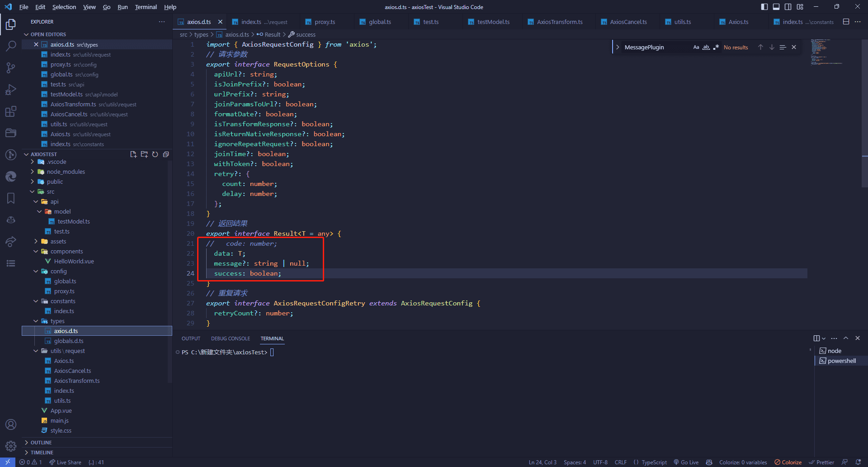The height and width of the screenshot is (467, 868).
Task: Toggle the bottom panel layout button
Action: (776, 7)
